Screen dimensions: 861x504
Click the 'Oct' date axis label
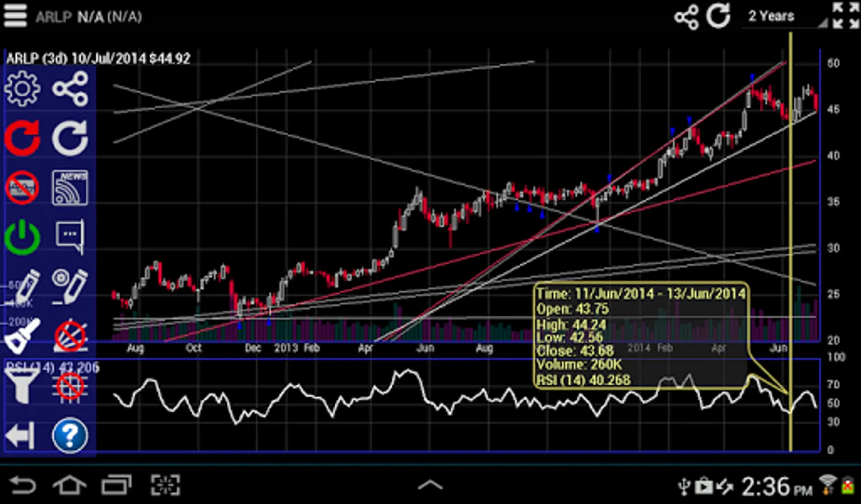(x=193, y=348)
